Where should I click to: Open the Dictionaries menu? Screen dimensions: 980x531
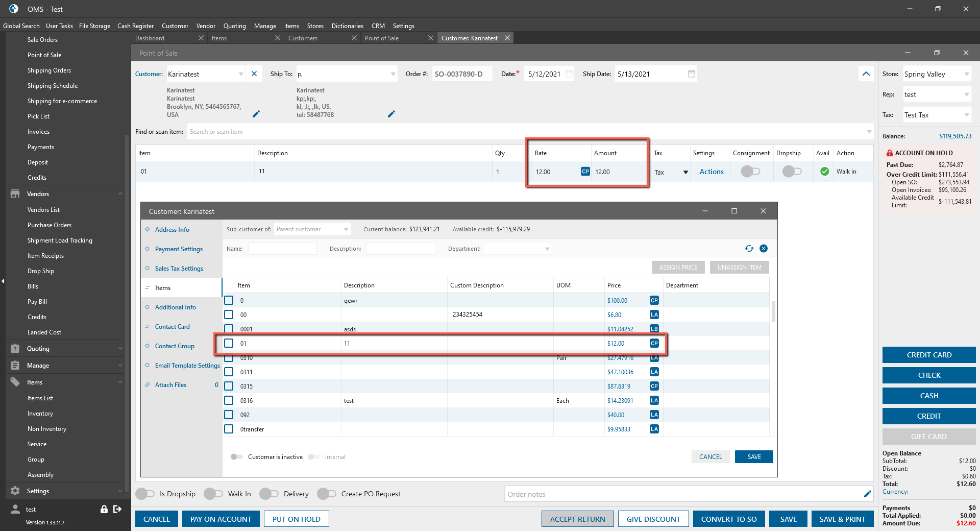pos(347,26)
